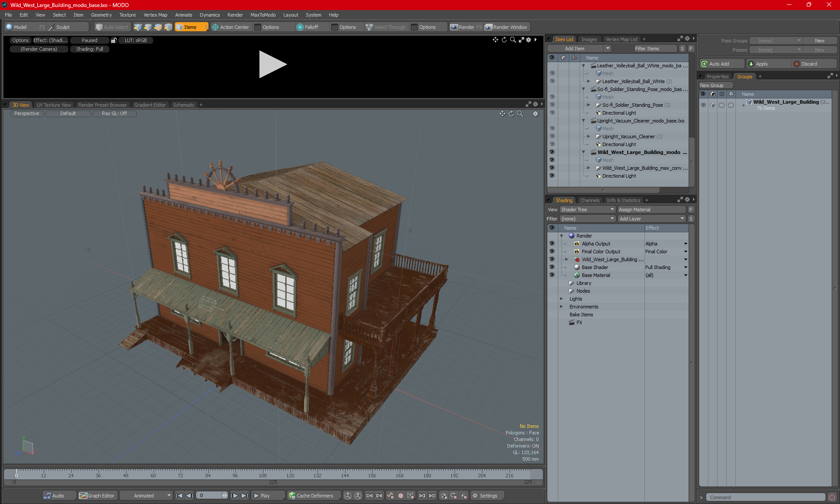Image resolution: width=840 pixels, height=504 pixels.
Task: Select the Polygons selection mode icon
Action: coord(158,27)
